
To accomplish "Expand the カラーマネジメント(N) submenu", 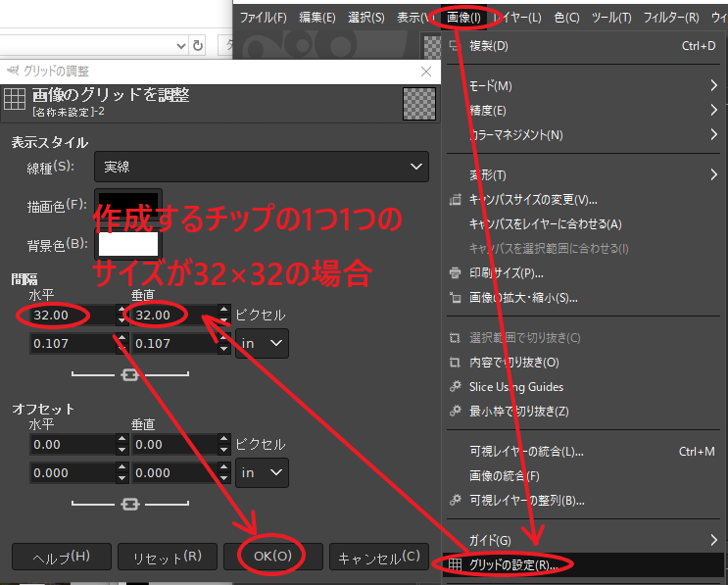I will (583, 135).
